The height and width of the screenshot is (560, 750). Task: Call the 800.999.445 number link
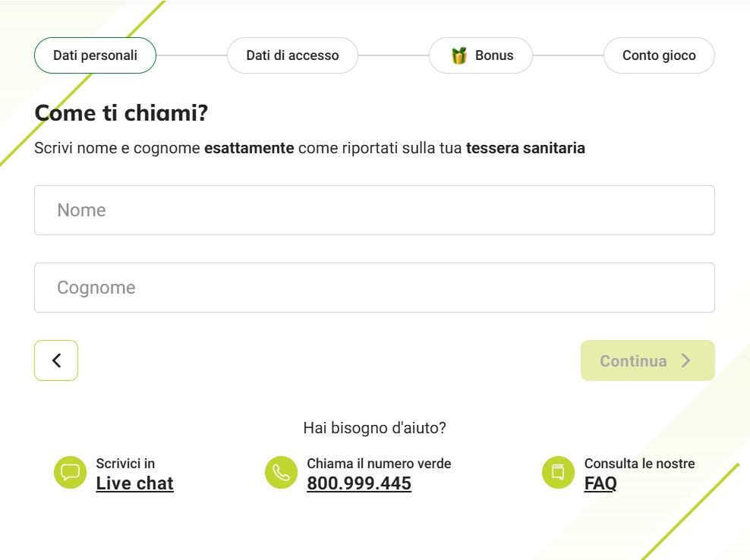(359, 483)
